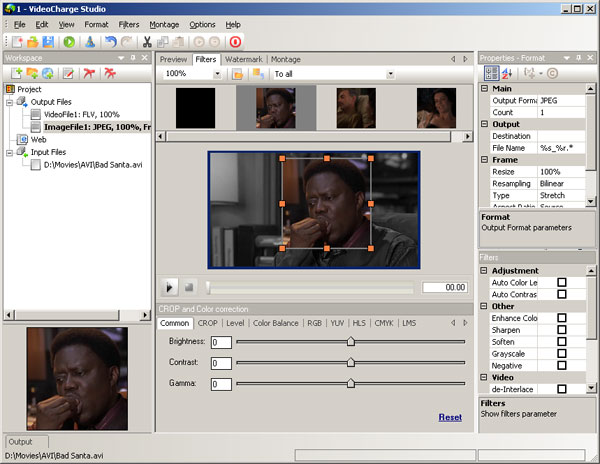Open the File menu
The image size is (600, 464).
tap(20, 24)
